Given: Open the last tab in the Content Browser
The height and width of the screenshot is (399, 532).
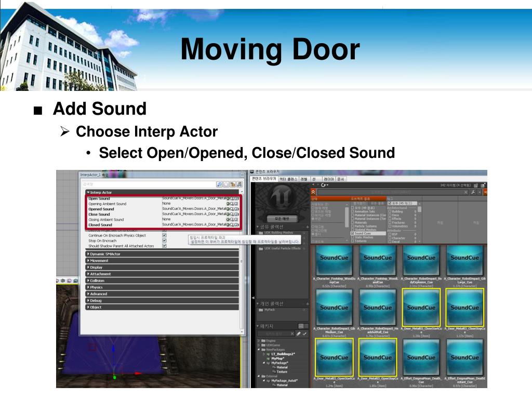Looking at the screenshot, I should (x=341, y=179).
